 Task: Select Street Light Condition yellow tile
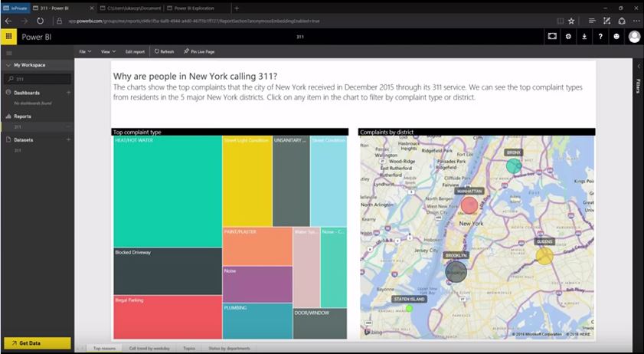[247, 181]
